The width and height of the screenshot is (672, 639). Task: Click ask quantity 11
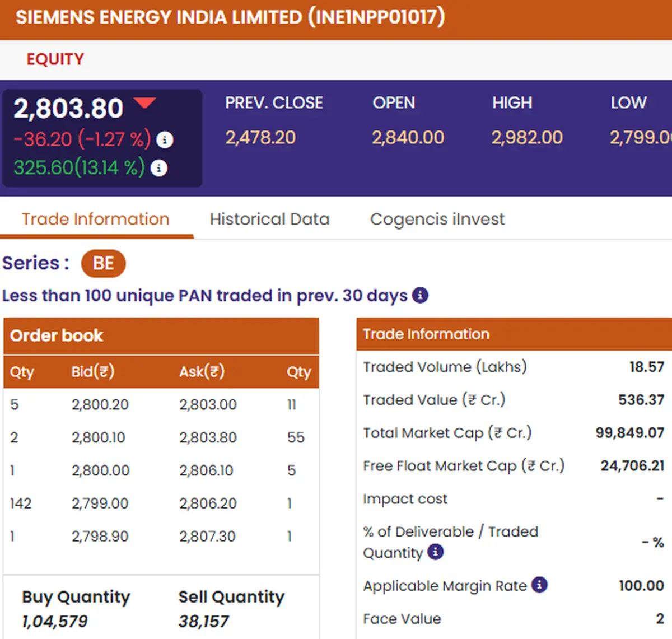292,404
